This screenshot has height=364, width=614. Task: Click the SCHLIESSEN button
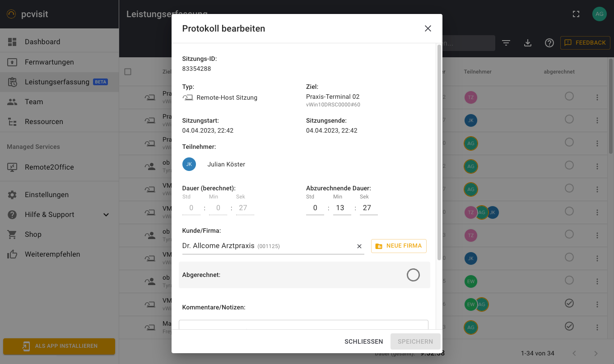pyautogui.click(x=363, y=341)
